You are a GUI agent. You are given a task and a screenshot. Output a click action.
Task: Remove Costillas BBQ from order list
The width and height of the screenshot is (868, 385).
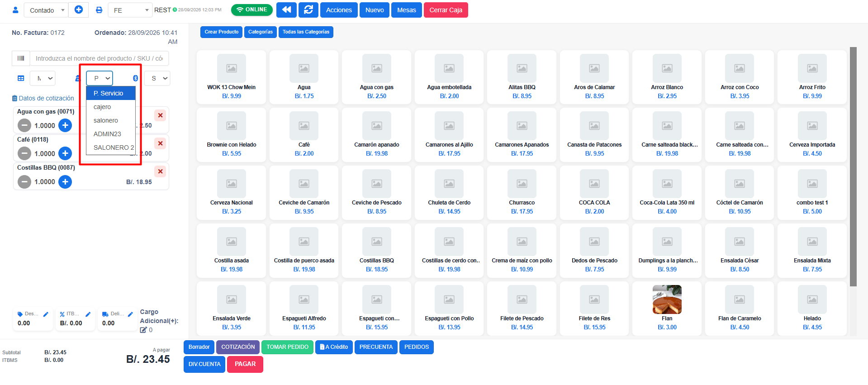tap(160, 171)
